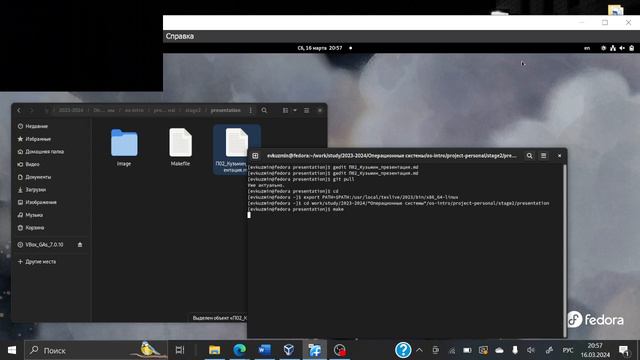The height and width of the screenshot is (360, 640).
Task: Click the terminal scrollbar
Action: pyautogui.click(x=565, y=250)
